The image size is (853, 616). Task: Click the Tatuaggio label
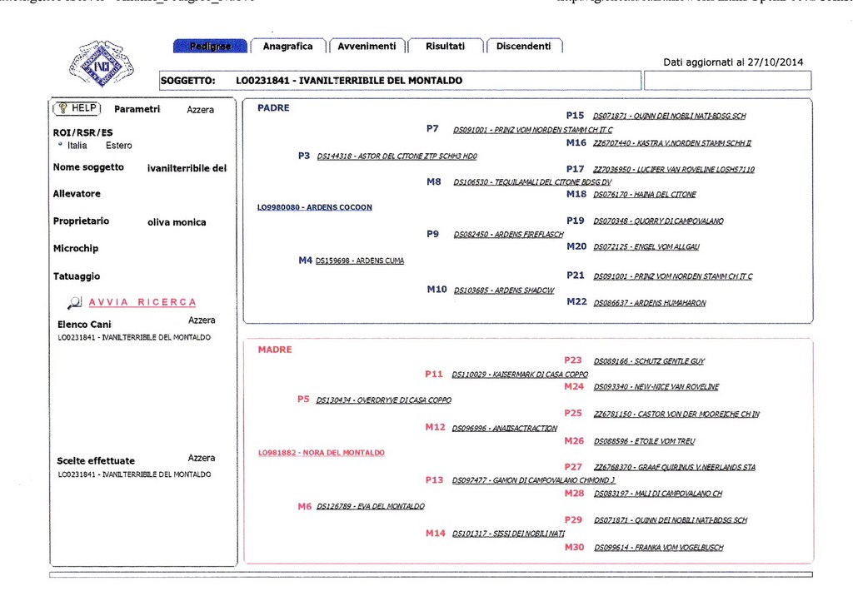click(x=76, y=276)
